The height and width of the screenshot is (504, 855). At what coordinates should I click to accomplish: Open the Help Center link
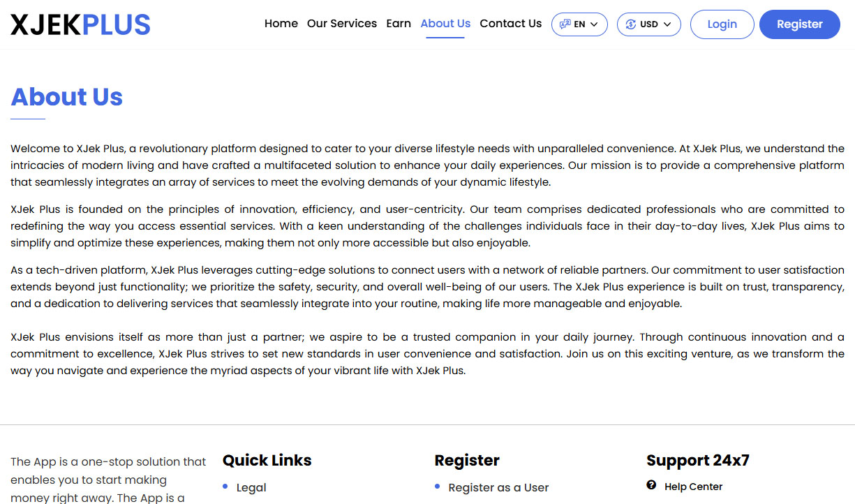694,486
